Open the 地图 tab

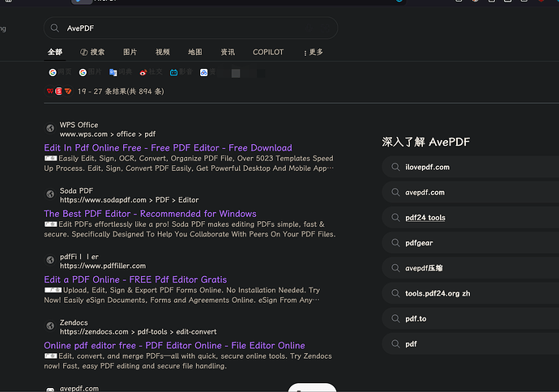tap(195, 52)
